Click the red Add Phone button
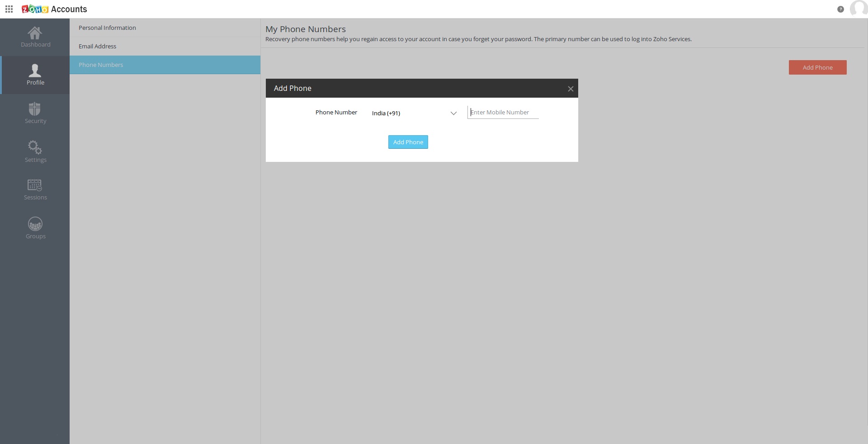The height and width of the screenshot is (444, 868). 817,67
